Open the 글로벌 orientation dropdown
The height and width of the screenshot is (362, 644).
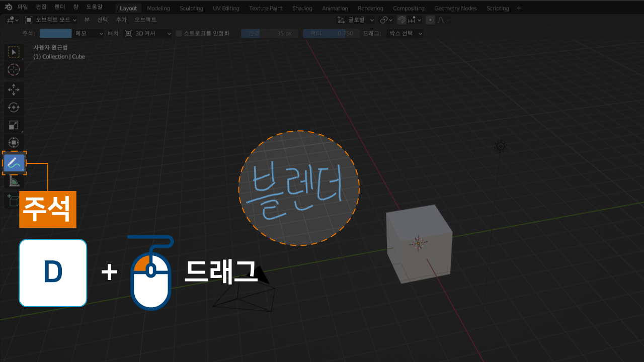pos(356,20)
